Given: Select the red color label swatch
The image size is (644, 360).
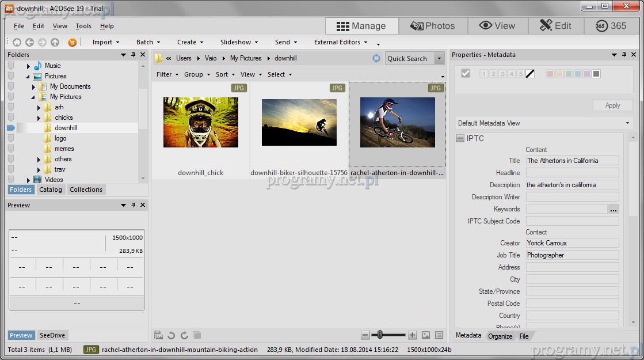Looking at the screenshot, I should click(x=550, y=74).
